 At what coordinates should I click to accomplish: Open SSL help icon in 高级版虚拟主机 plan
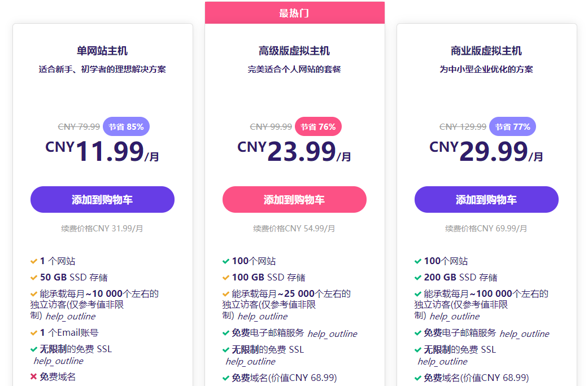(250, 362)
